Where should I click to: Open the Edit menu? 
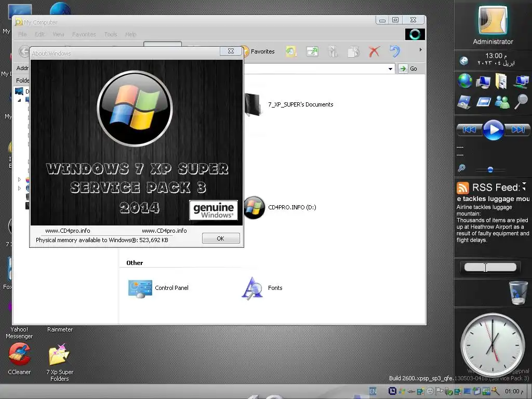(39, 34)
